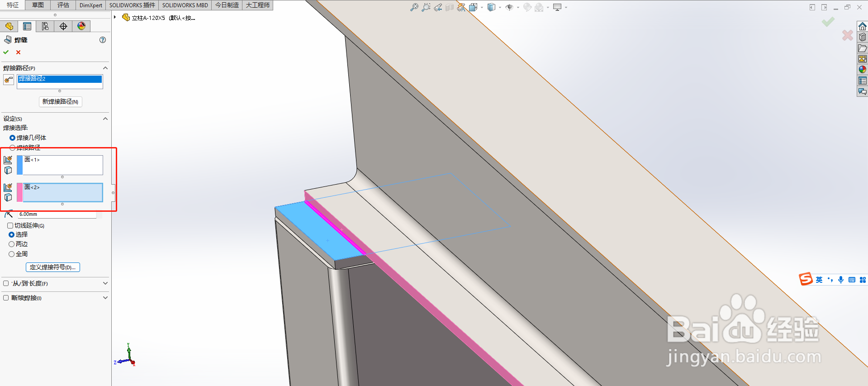Click Zoom to Fit icon
This screenshot has width=868, height=386.
(414, 7)
